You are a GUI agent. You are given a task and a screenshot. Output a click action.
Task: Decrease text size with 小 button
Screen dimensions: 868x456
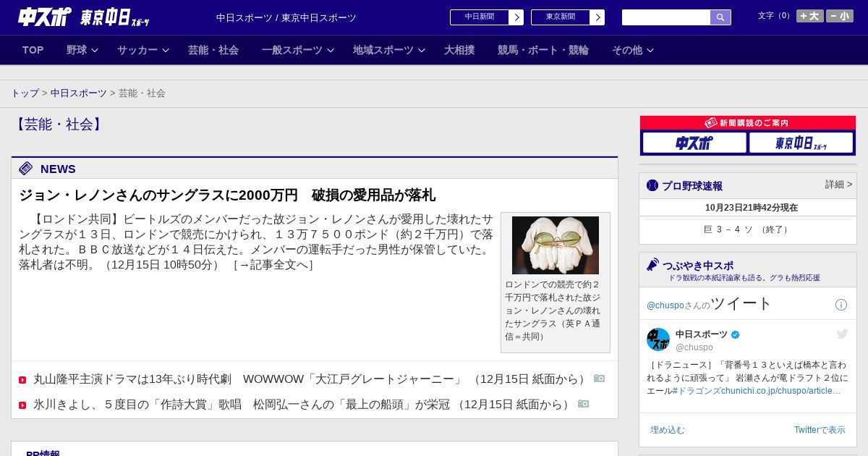[x=840, y=16]
